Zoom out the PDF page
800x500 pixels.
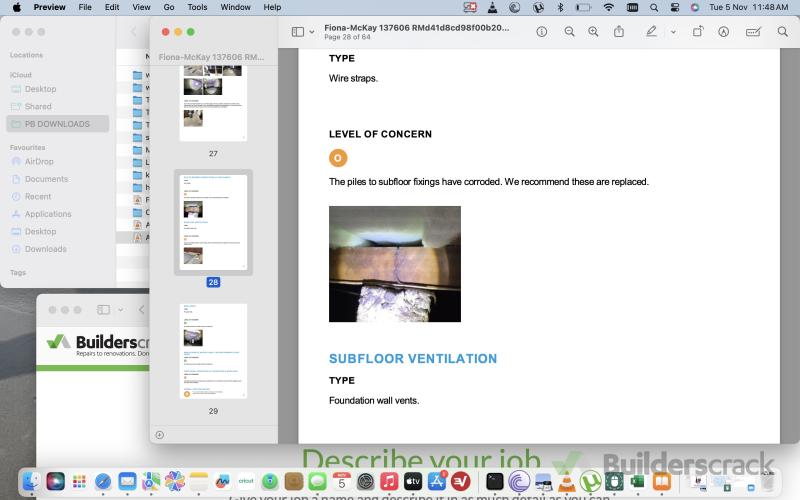point(569,32)
